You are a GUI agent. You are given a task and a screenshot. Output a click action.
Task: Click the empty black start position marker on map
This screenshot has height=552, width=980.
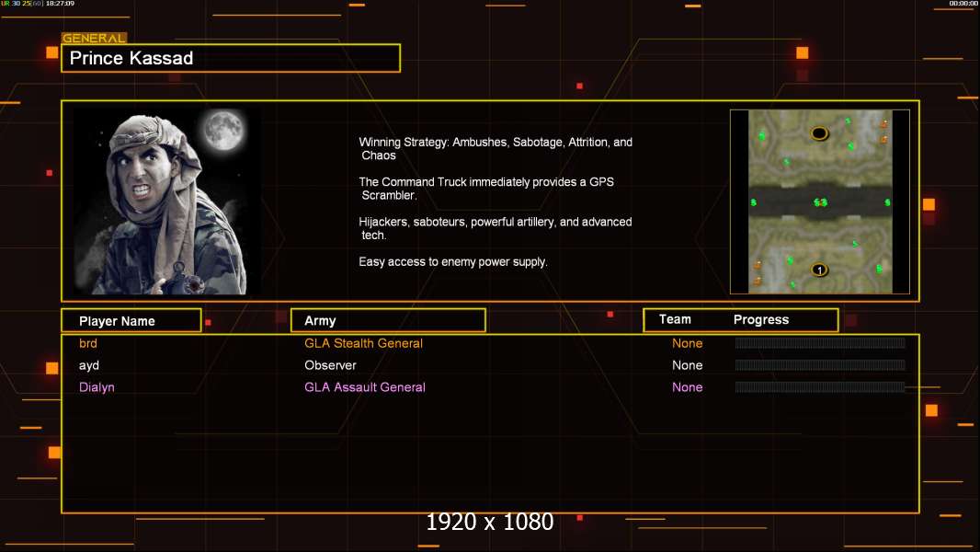[x=819, y=133]
